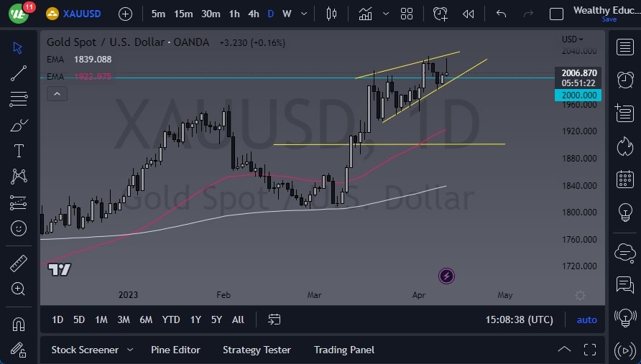The height and width of the screenshot is (364, 641).
Task: Set chart range to 3M
Action: pyautogui.click(x=124, y=320)
